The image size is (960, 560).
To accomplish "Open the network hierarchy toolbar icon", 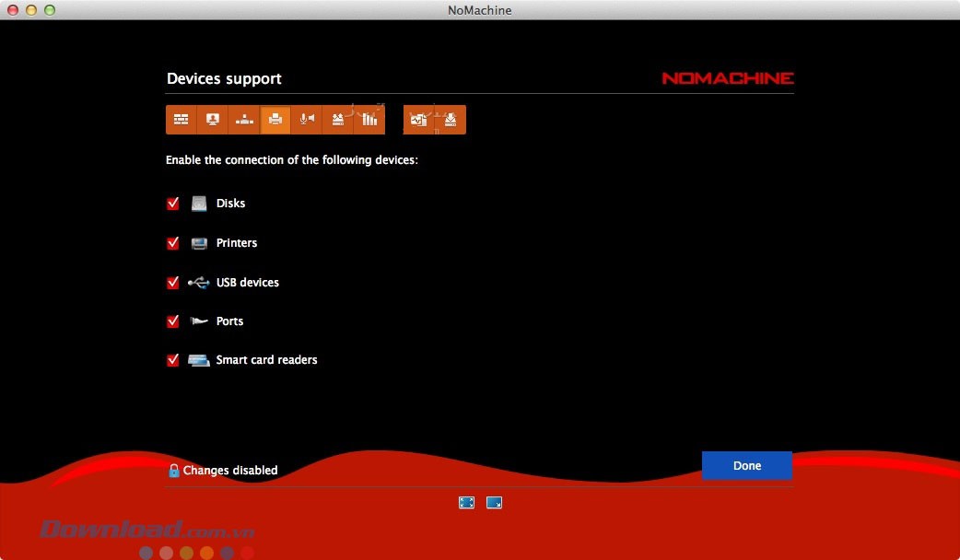I will pos(244,120).
